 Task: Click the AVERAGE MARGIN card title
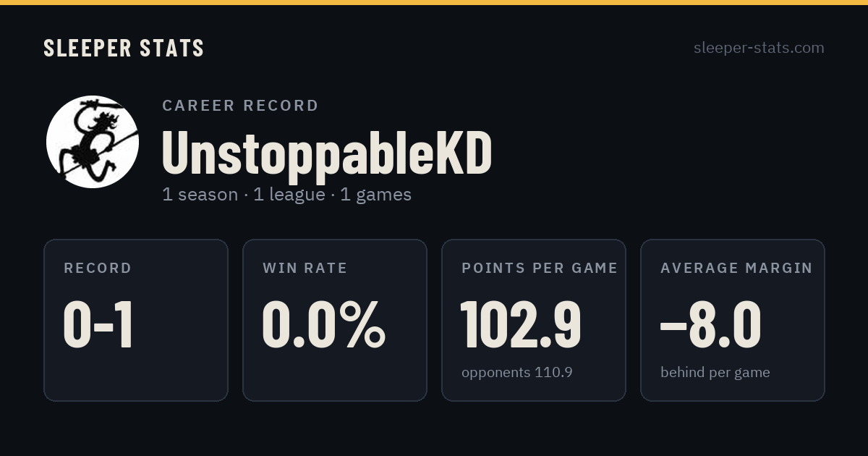click(x=736, y=269)
